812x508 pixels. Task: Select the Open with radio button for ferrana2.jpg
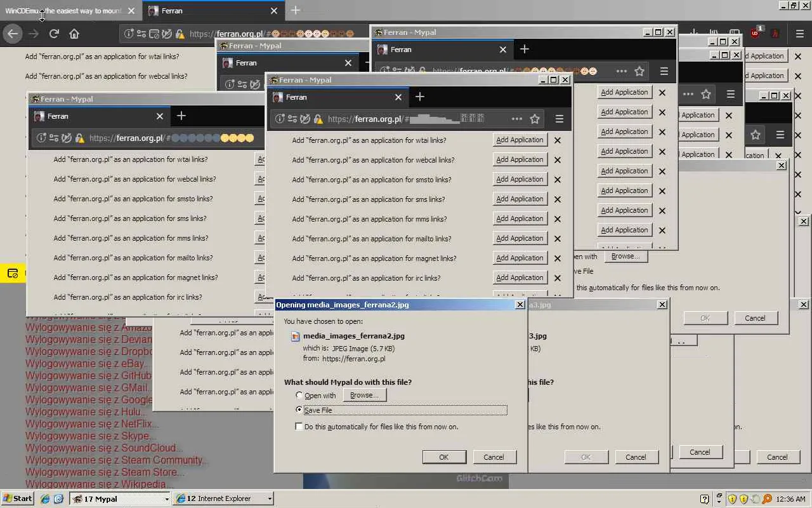click(299, 396)
